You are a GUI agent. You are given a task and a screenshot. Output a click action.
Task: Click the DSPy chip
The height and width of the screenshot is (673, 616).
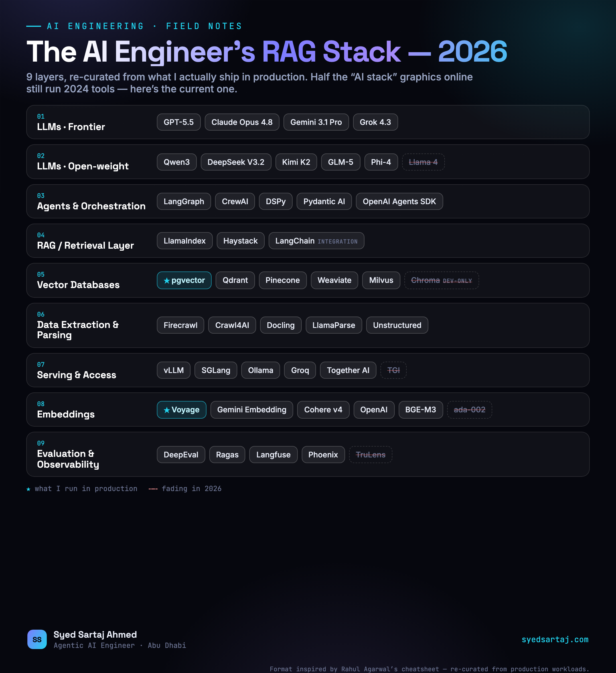click(x=276, y=201)
